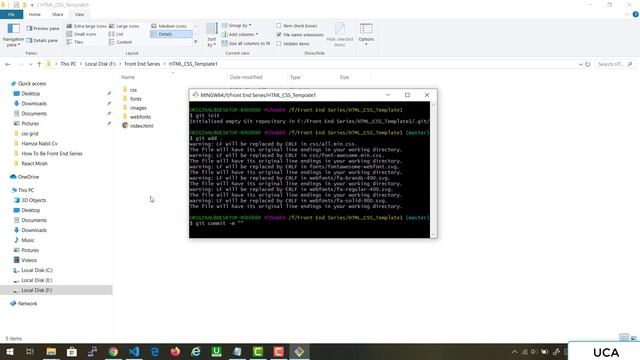Open the Windows Start menu
The width and height of the screenshot is (640, 360).
point(9,352)
